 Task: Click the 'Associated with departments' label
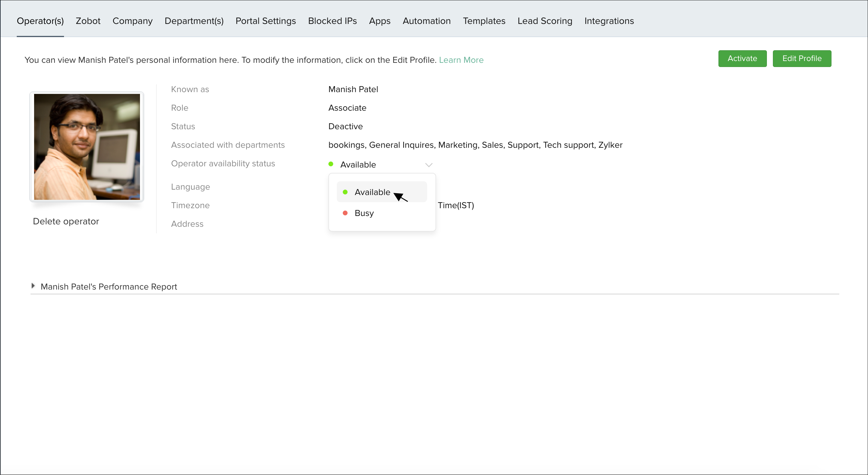[228, 145]
